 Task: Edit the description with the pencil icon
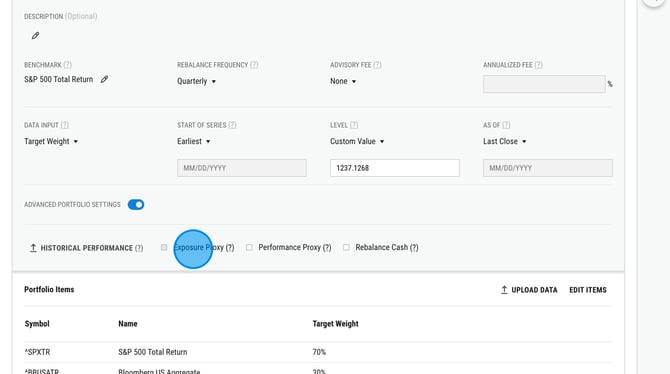coord(35,36)
